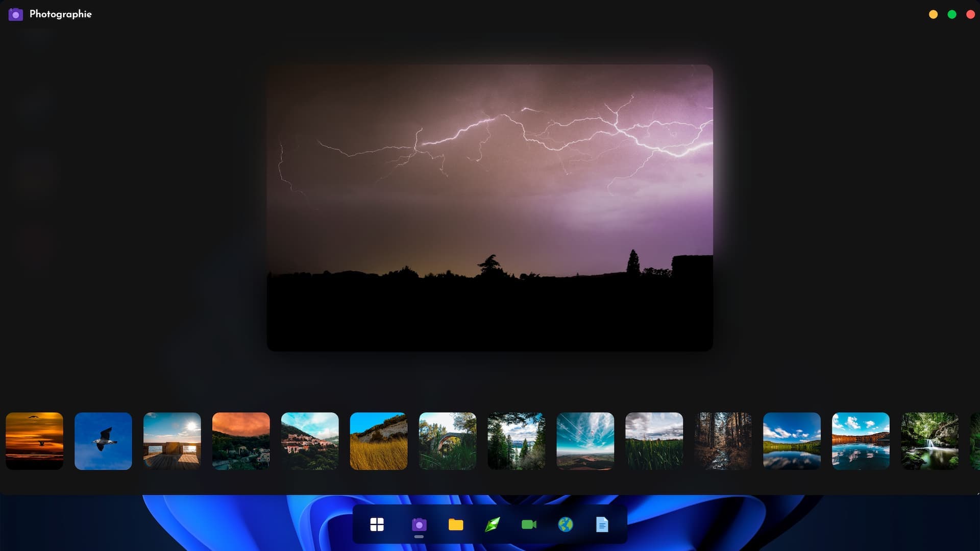Select the orange sunset birds thumbnail
Viewport: 980px width, 551px height.
[x=34, y=441]
